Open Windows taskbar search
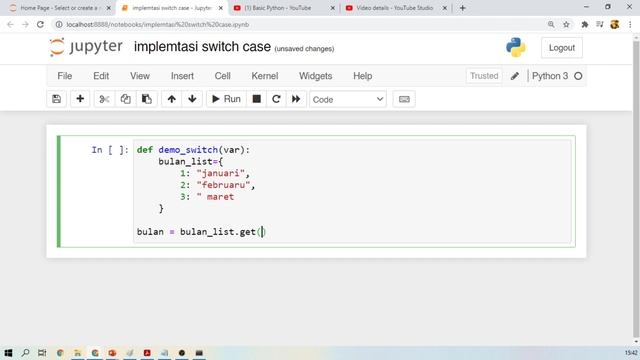640x360 pixels. click(25, 353)
